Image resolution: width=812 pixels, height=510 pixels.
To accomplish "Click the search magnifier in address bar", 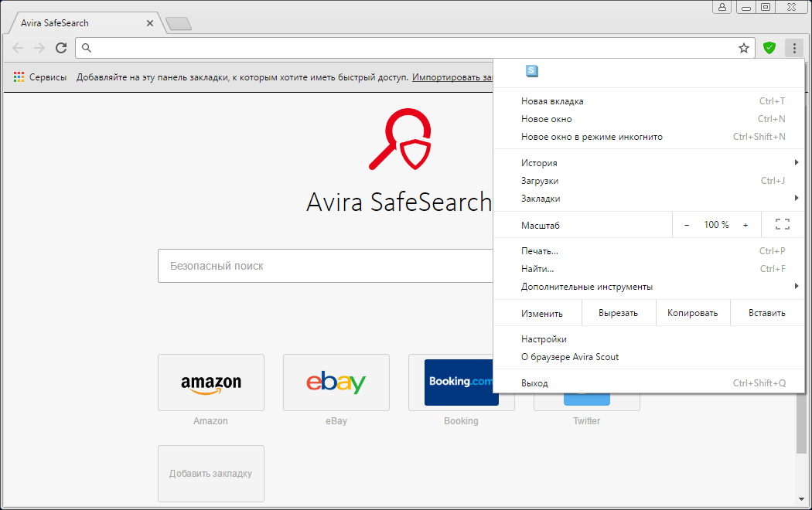I will pyautogui.click(x=87, y=48).
